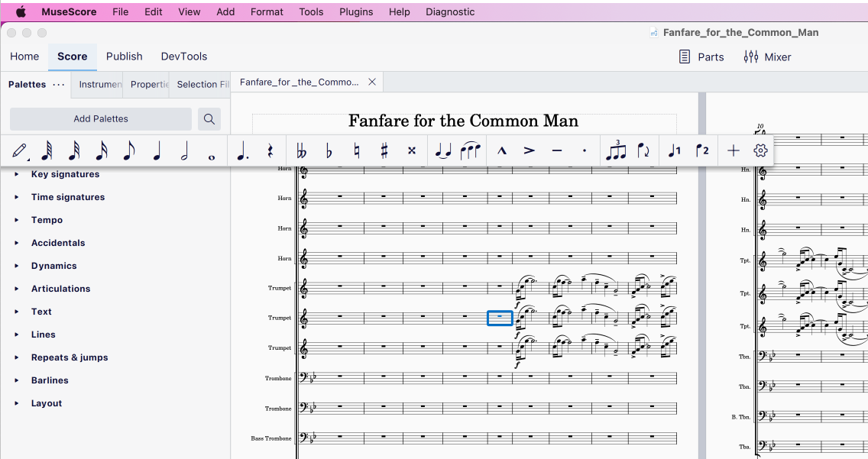Click the Bass Trombone staff label
Viewport: 868px width, 459px height.
271,438
